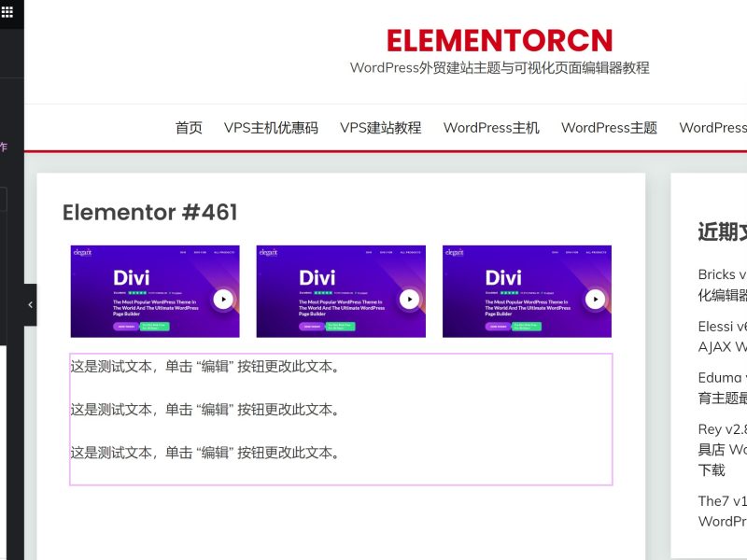Open the Bricks recent post link

[722, 285]
